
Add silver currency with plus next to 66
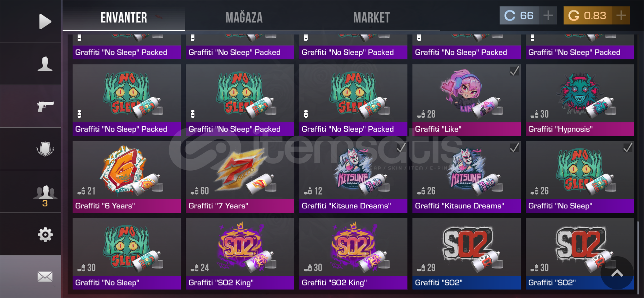(x=548, y=15)
